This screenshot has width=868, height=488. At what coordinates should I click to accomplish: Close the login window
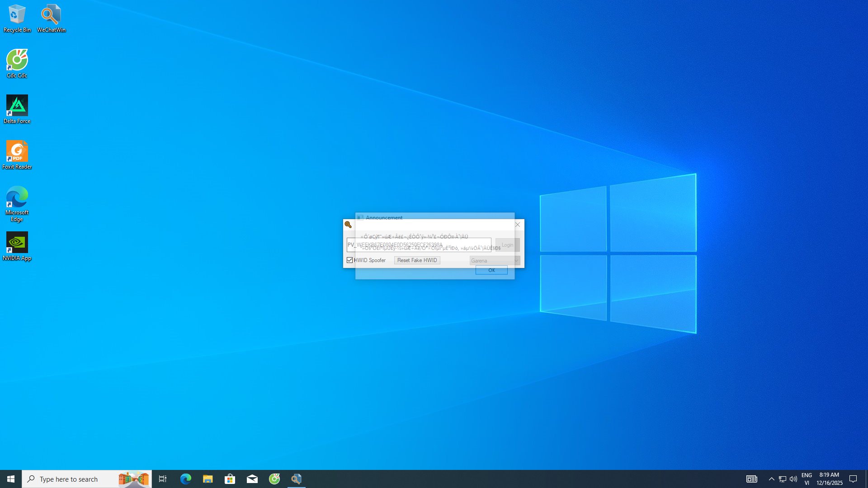(x=518, y=225)
